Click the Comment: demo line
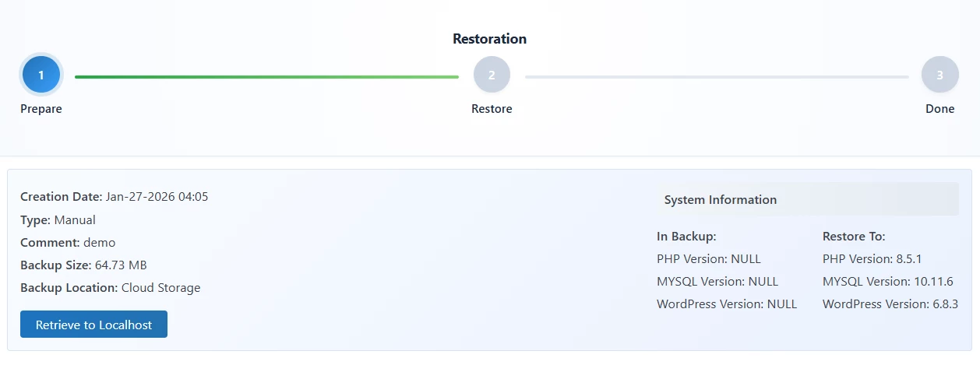The height and width of the screenshot is (372, 980). 68,242
